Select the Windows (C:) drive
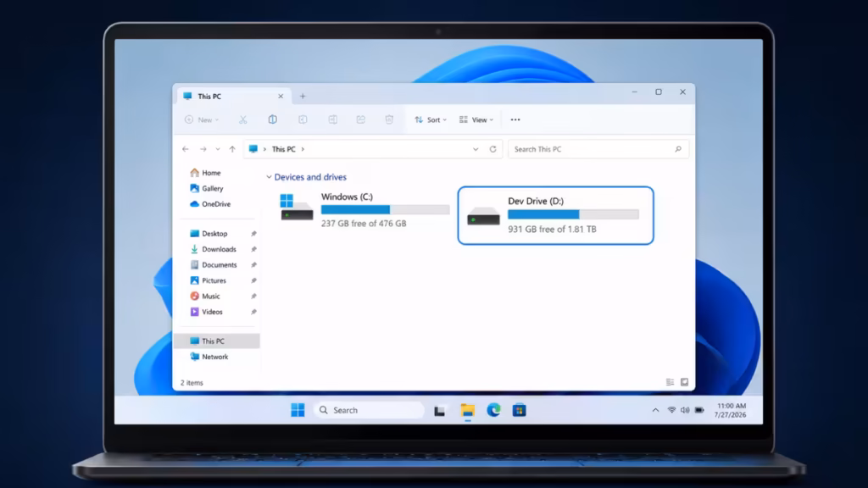 pos(365,210)
